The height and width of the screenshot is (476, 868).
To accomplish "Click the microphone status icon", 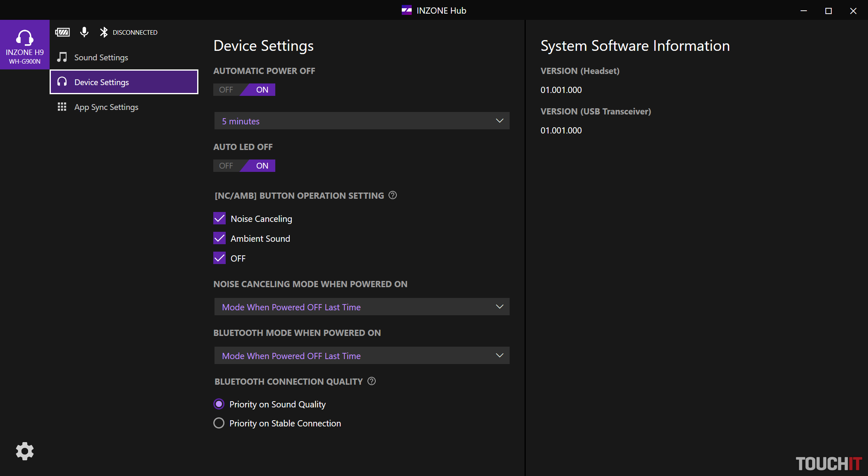I will point(84,32).
